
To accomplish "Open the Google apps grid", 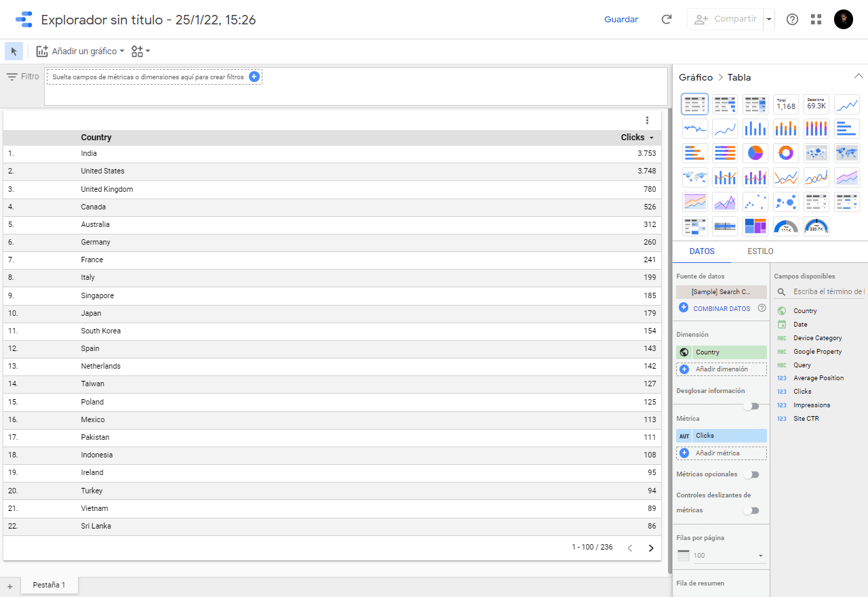I will coord(816,20).
